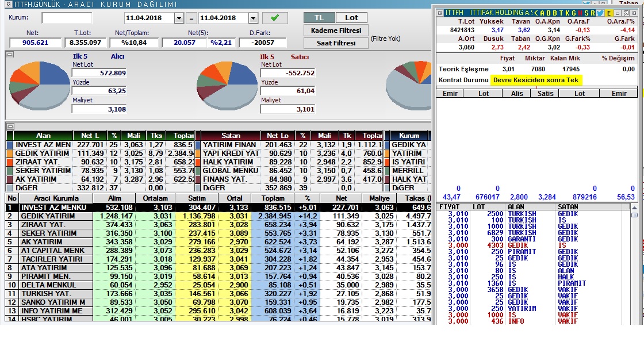Open the end date dropdown
The height and width of the screenshot is (353, 644).
[253, 18]
